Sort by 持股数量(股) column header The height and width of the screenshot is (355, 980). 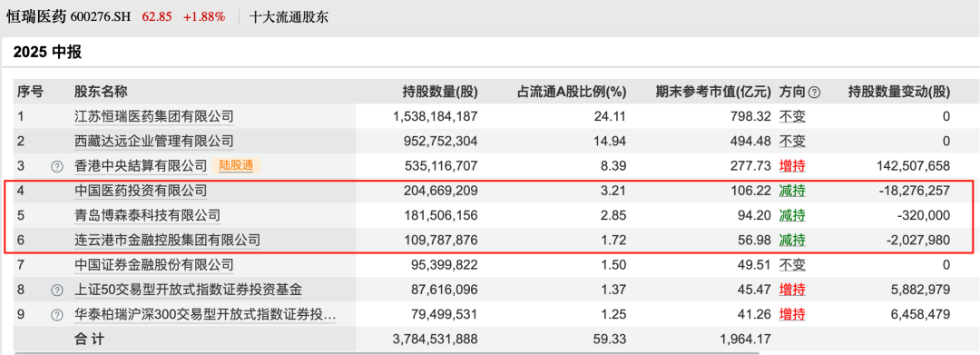439,93
